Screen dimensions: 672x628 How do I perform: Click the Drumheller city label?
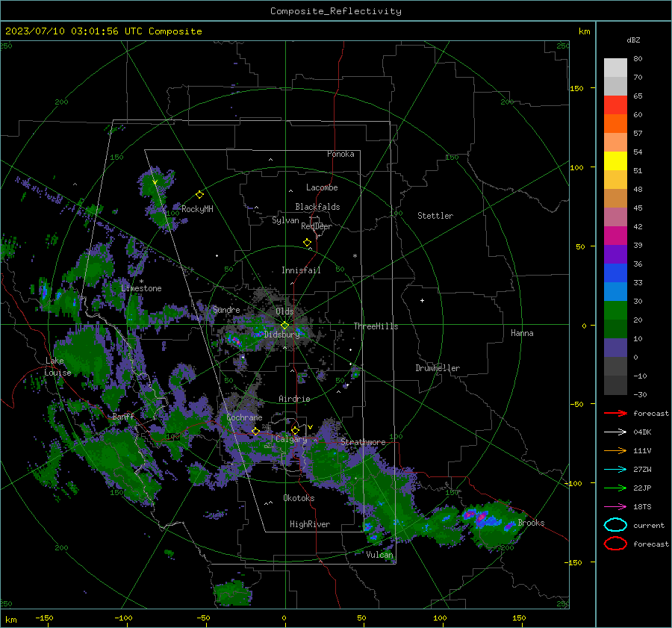tap(438, 368)
